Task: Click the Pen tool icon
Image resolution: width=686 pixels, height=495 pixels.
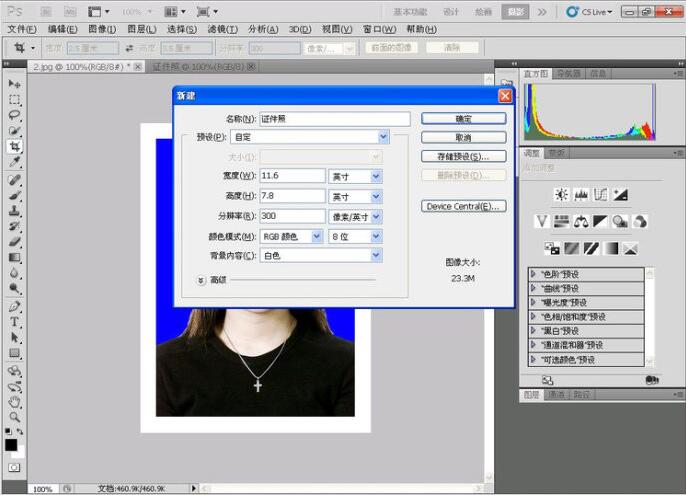Action: coord(15,306)
